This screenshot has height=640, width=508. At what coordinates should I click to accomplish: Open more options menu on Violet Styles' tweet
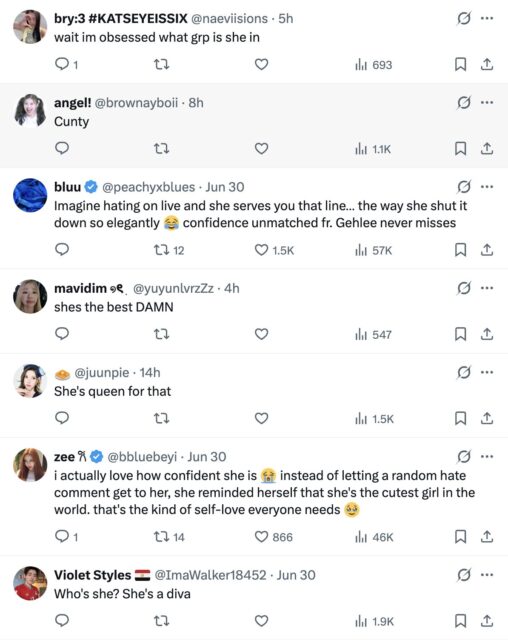[487, 575]
